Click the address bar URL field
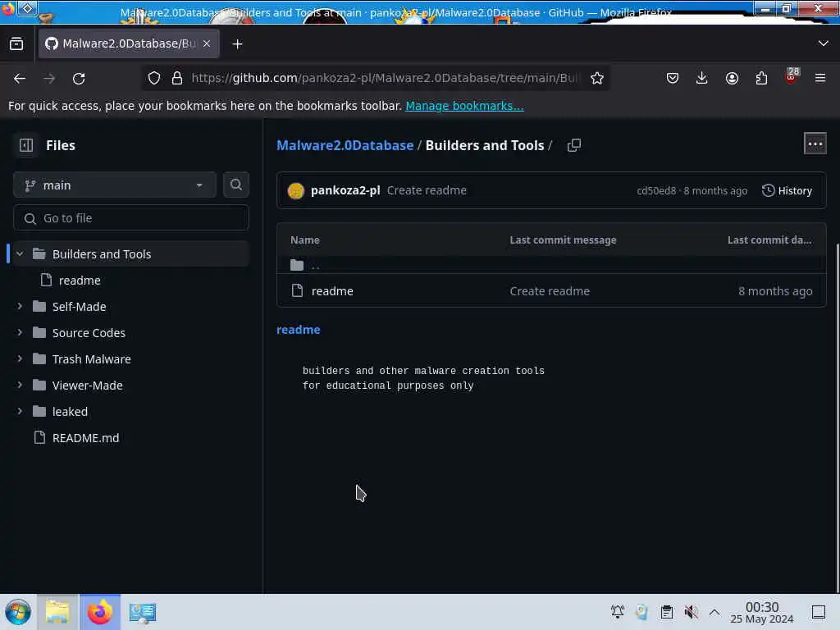 pyautogui.click(x=385, y=78)
